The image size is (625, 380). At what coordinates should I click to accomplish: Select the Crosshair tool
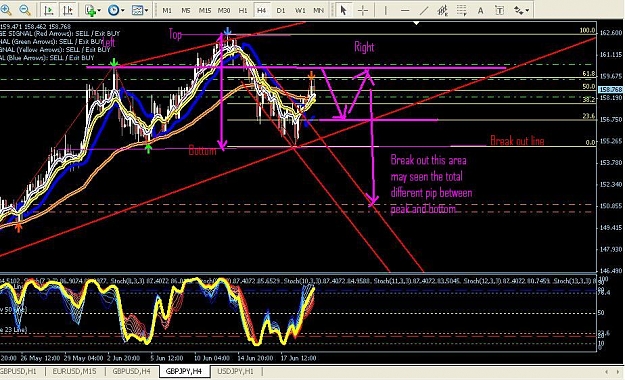tap(363, 10)
